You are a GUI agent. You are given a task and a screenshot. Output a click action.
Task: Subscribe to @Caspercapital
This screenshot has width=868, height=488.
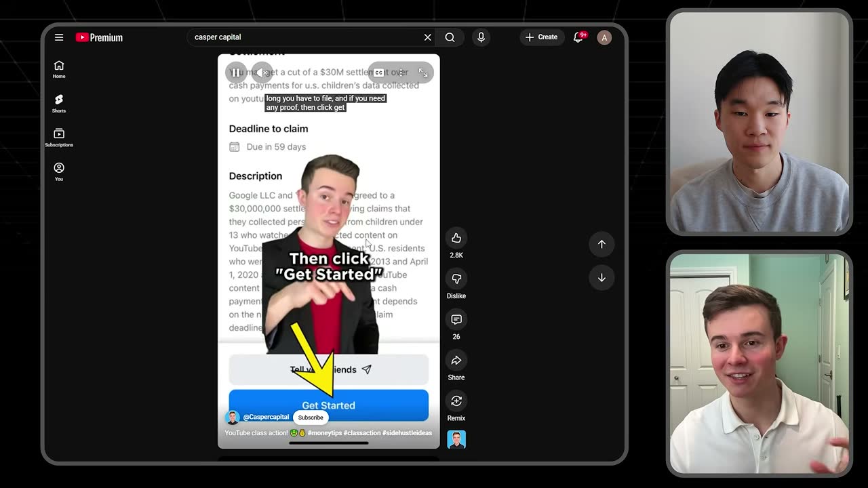pos(311,418)
